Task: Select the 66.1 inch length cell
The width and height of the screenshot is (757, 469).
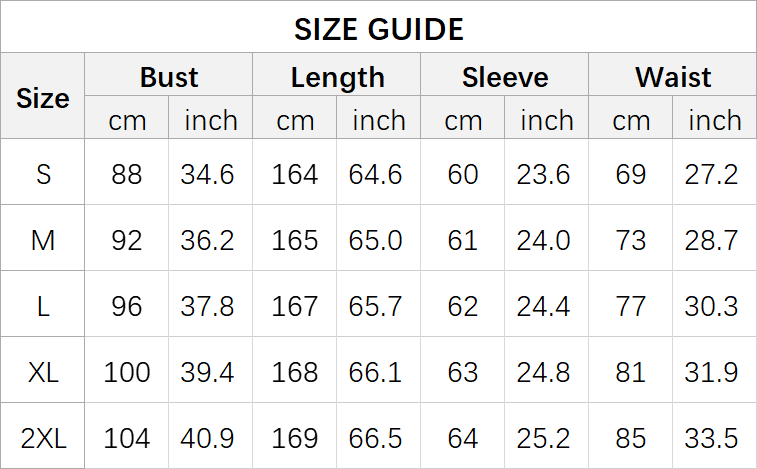Action: [x=375, y=372]
